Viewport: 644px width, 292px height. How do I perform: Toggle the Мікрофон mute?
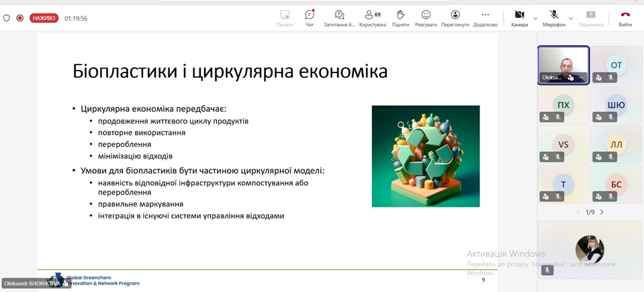pyautogui.click(x=554, y=19)
